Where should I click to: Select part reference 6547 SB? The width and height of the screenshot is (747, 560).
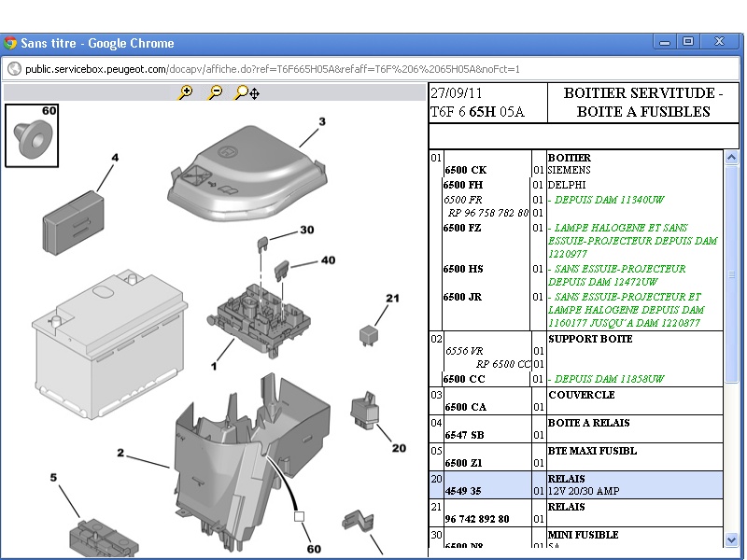coord(464,435)
